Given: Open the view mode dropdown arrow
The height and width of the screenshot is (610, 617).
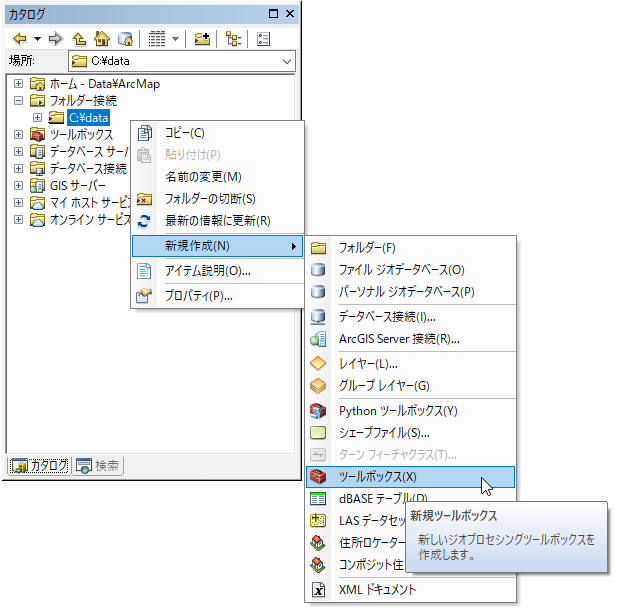Looking at the screenshot, I should (175, 39).
